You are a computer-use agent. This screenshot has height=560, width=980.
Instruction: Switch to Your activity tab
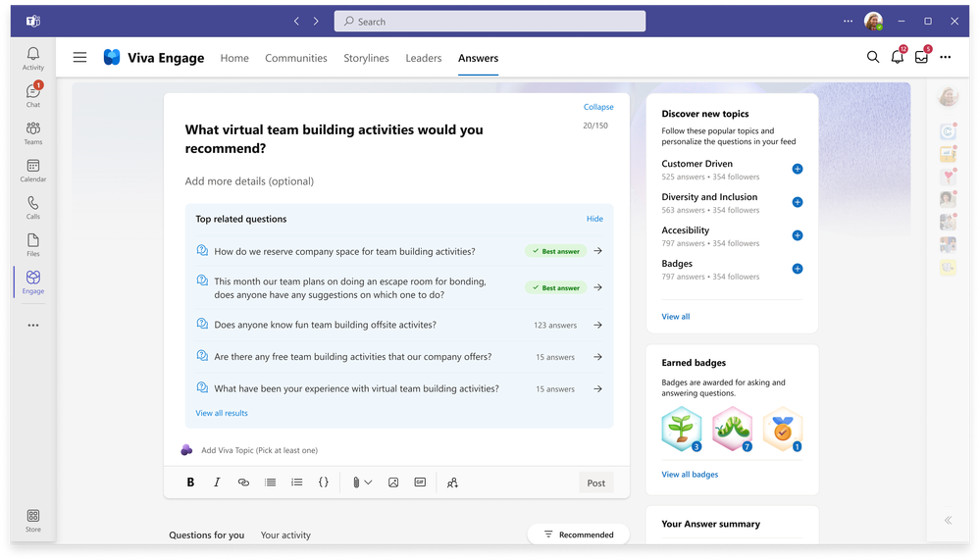point(285,535)
